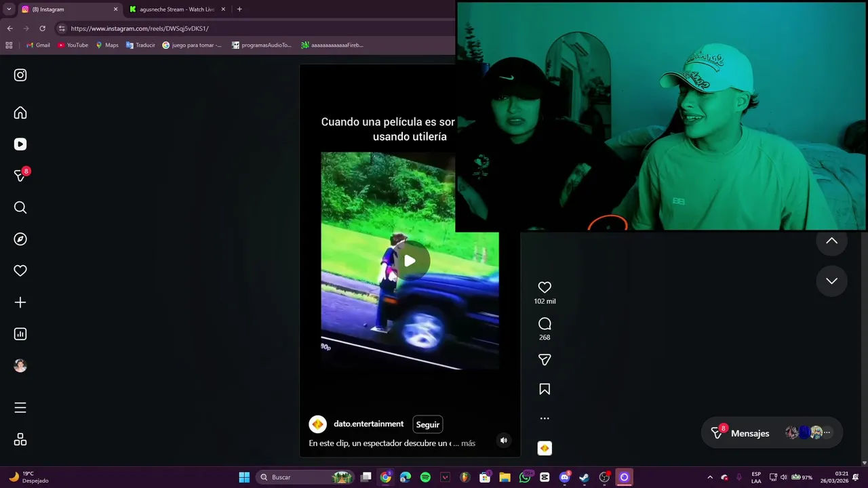
Task: Follow dato.entertainment with Seguir button
Action: coord(428,424)
